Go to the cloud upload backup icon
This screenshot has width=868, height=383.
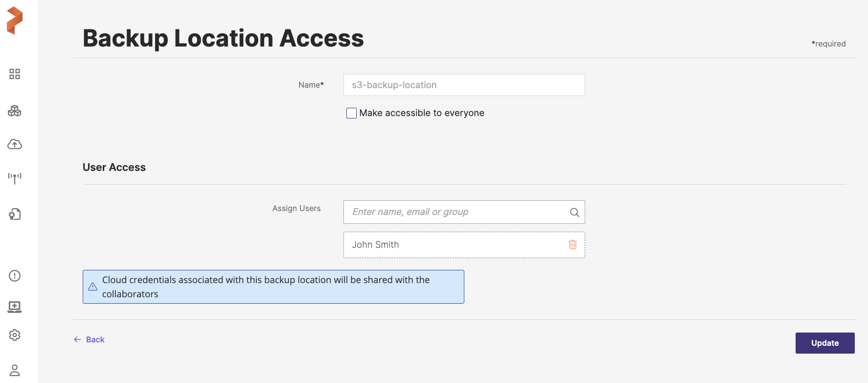[x=15, y=144]
